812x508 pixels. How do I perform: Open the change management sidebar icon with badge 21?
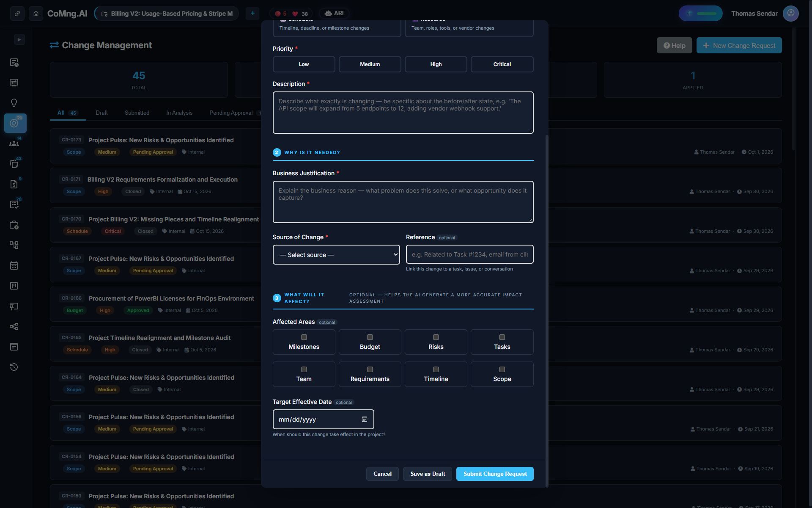pyautogui.click(x=15, y=123)
